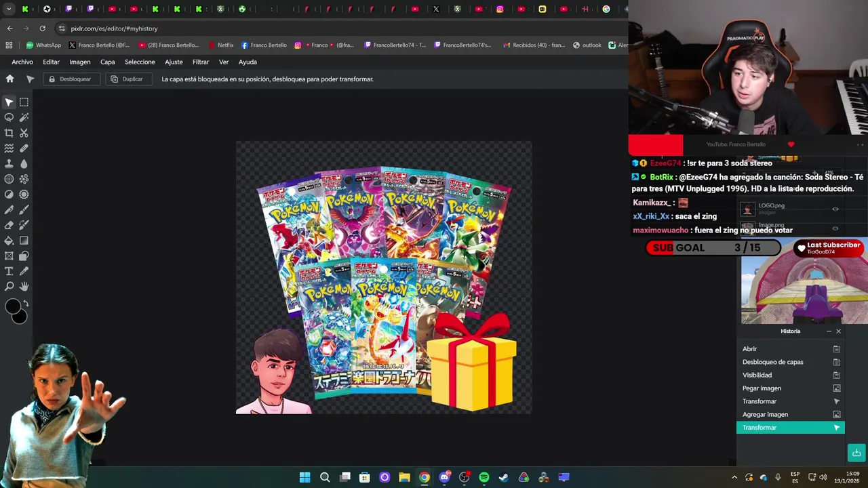This screenshot has width=868, height=488.
Task: Click the browser back arrow
Action: click(x=9, y=28)
